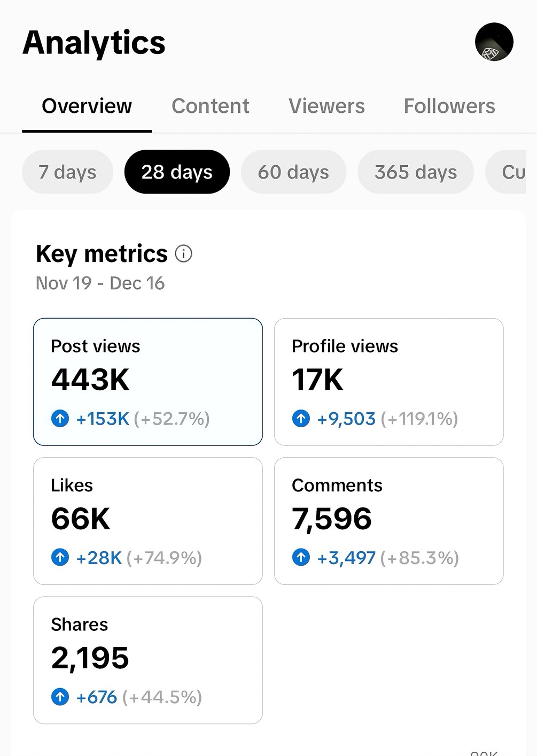Viewport: 537px width, 756px height.
Task: Open the Followers tab
Action: point(449,106)
